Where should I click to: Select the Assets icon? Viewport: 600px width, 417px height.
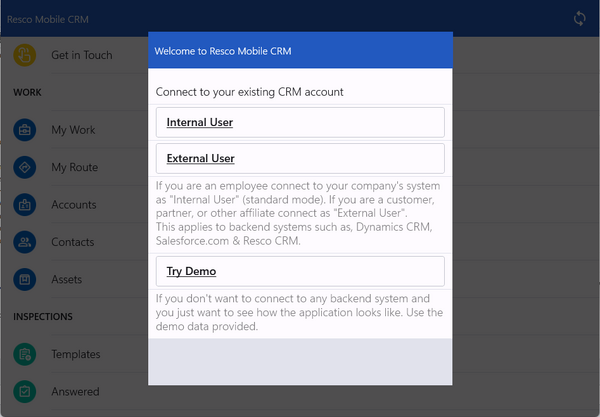(24, 279)
